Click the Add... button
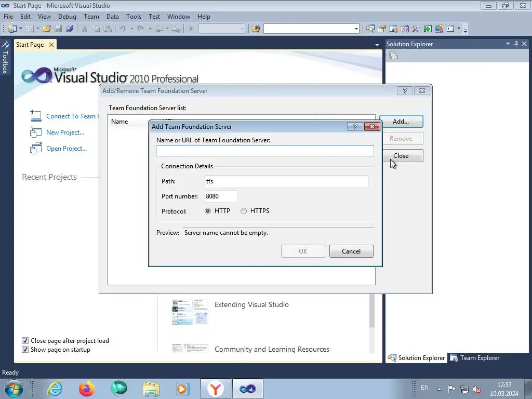 [401, 122]
